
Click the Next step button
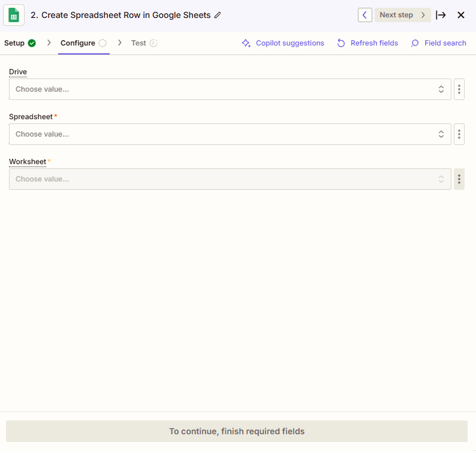402,15
